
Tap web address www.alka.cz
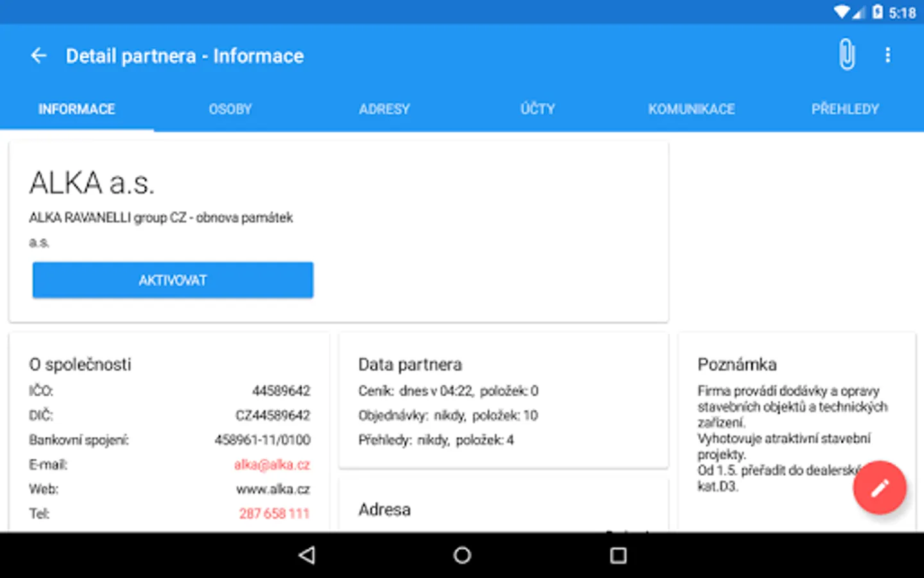coord(273,489)
